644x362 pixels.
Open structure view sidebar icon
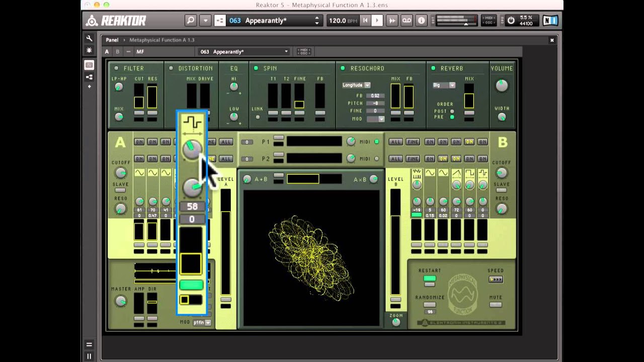click(x=89, y=77)
